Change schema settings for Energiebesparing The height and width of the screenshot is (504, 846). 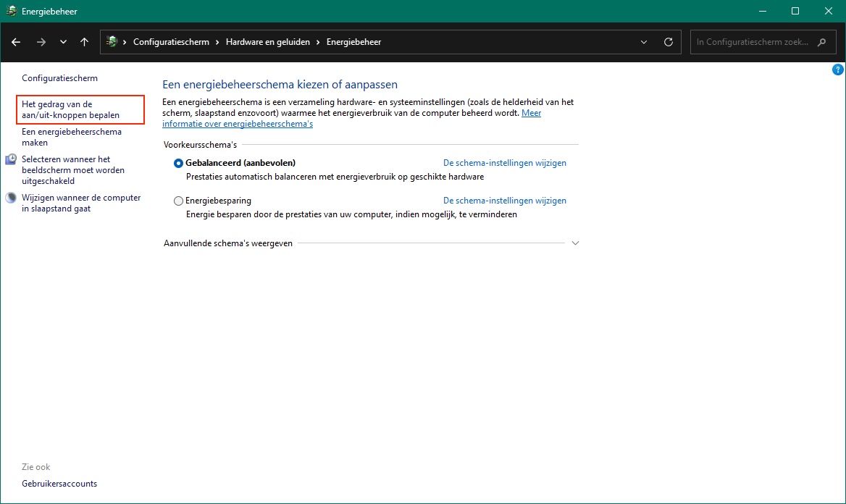[504, 201]
